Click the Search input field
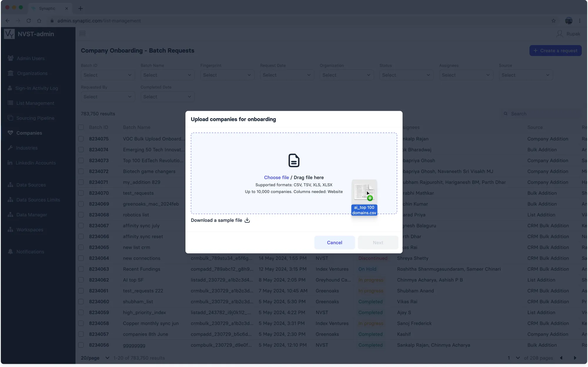The height and width of the screenshot is (367, 588). pos(541,114)
